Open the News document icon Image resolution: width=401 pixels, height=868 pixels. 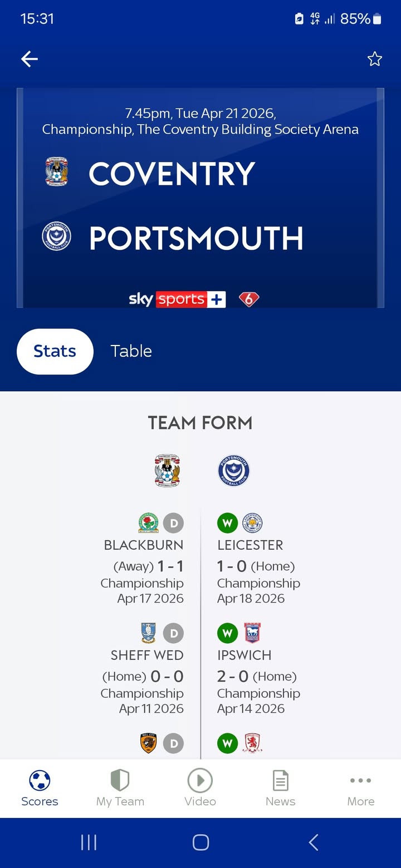click(280, 780)
